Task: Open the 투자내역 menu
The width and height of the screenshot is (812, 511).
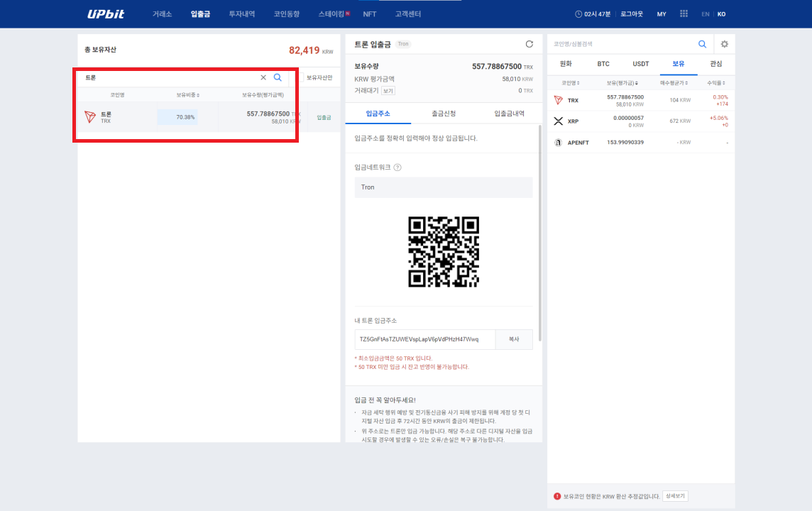Action: click(242, 14)
